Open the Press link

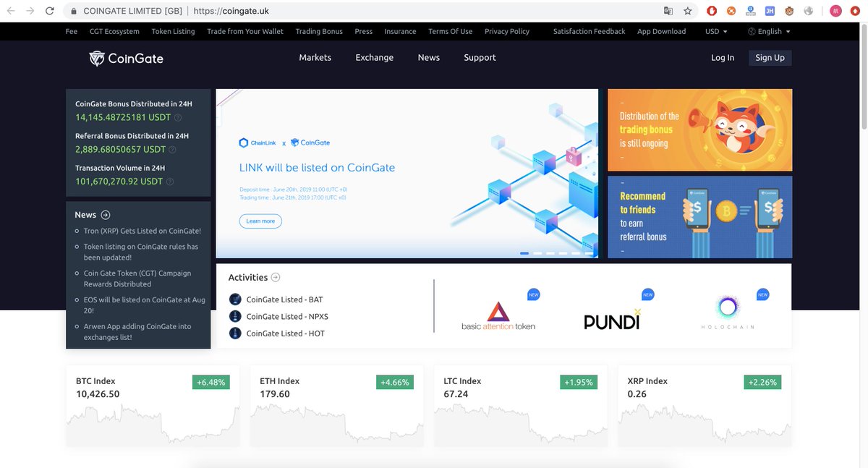coord(364,31)
